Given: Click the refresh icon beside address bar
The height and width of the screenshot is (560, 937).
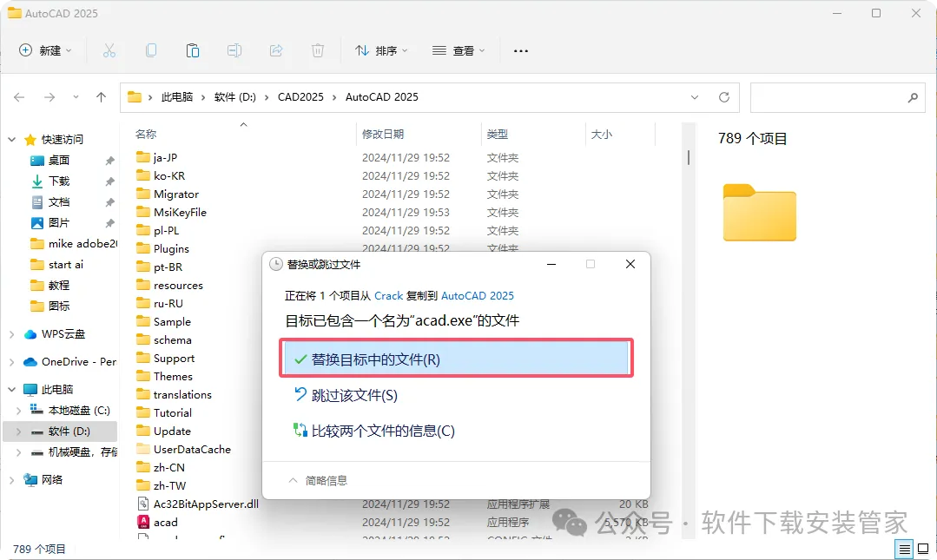Looking at the screenshot, I should pyautogui.click(x=724, y=97).
